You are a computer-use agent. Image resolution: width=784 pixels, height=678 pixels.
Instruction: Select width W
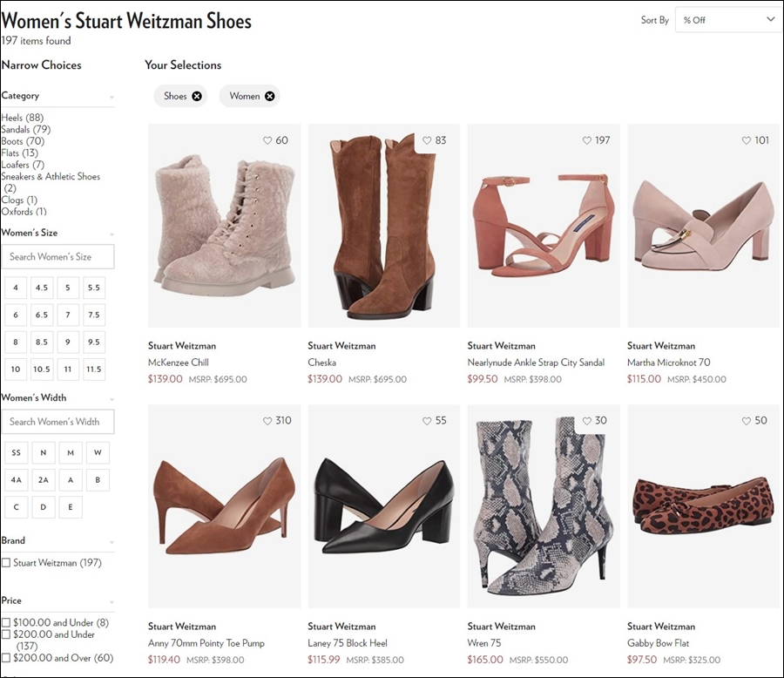pos(98,453)
